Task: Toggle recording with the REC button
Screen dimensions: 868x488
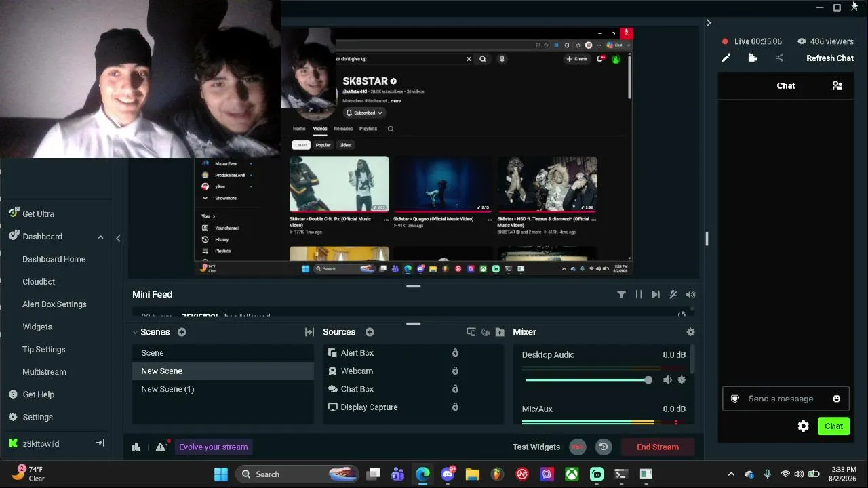Action: coord(578,447)
